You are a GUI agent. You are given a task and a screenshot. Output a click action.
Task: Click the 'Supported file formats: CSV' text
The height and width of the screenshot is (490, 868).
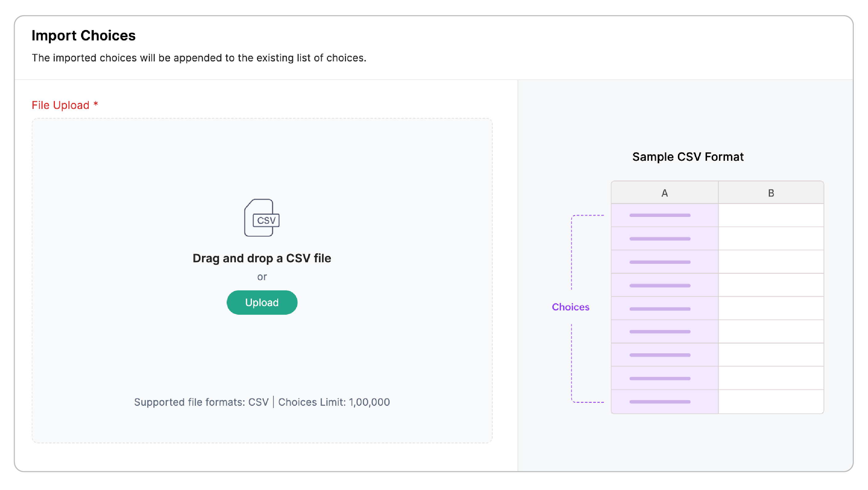[x=201, y=402]
